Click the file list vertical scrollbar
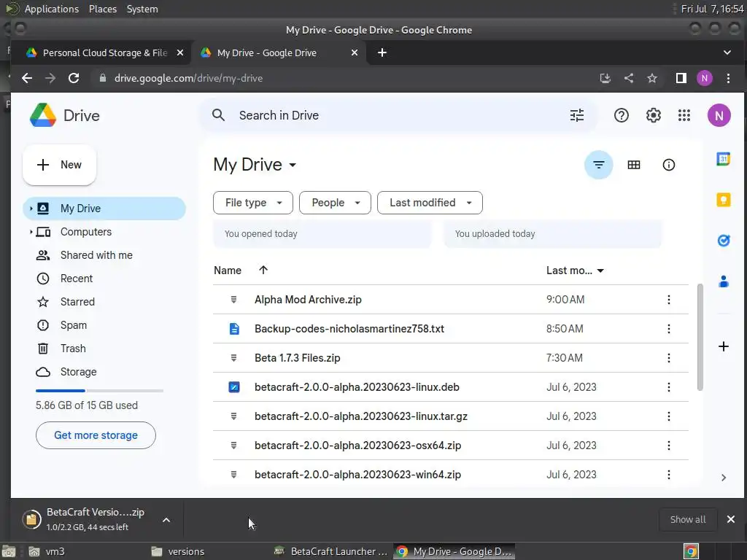747x560 pixels. 700,337
